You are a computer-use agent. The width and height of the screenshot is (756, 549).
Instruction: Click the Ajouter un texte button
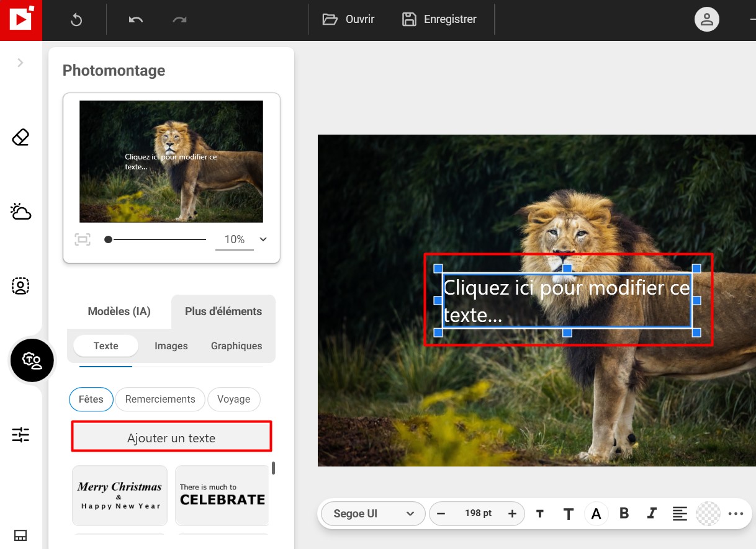[171, 438]
